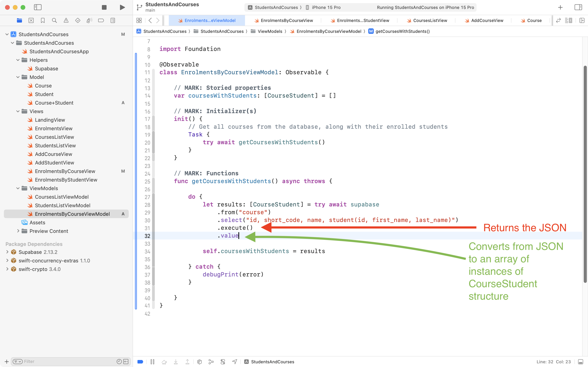588x367 pixels.
Task: Open the Test navigator diamond icon
Action: (x=78, y=20)
